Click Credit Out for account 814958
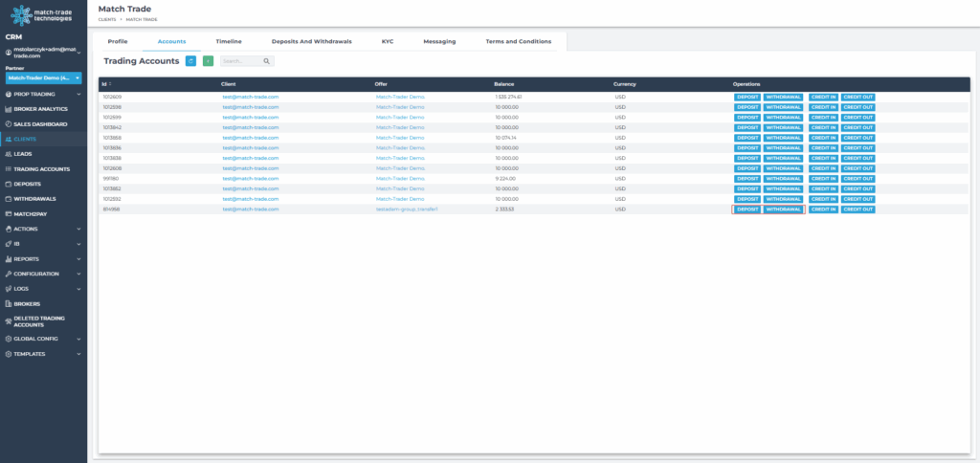980x463 pixels. point(857,209)
